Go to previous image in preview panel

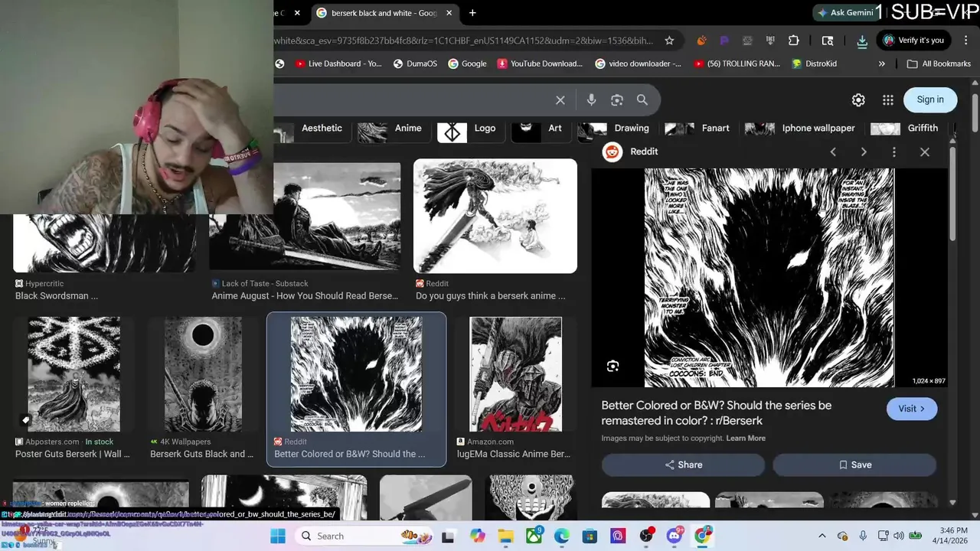[833, 152]
